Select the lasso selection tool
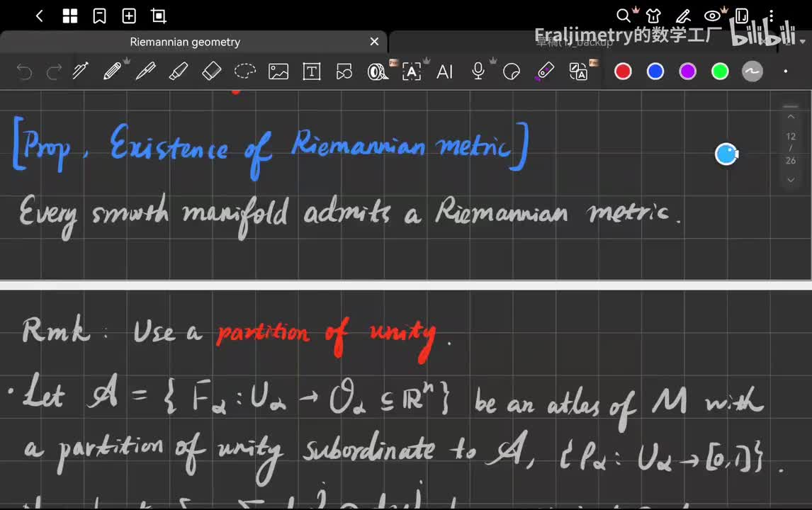 (245, 71)
